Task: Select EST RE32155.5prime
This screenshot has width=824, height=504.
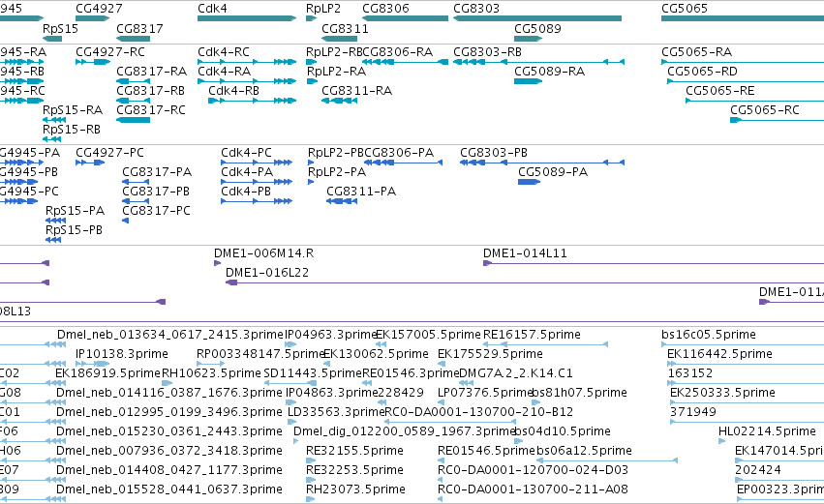Action: (x=354, y=451)
